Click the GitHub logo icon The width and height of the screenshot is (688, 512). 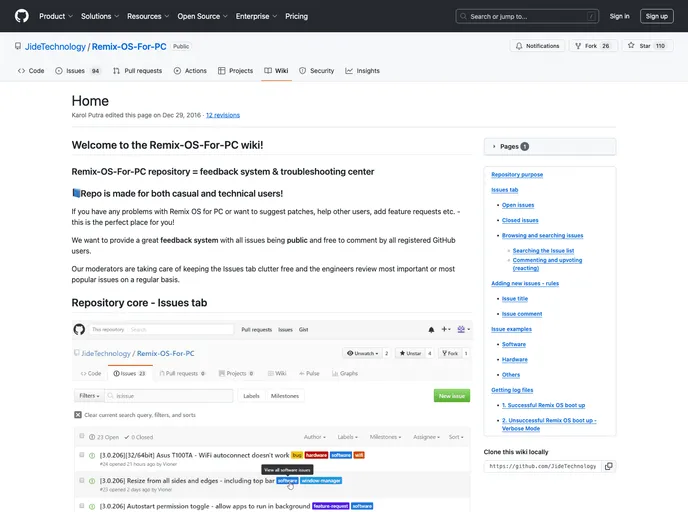click(x=22, y=16)
